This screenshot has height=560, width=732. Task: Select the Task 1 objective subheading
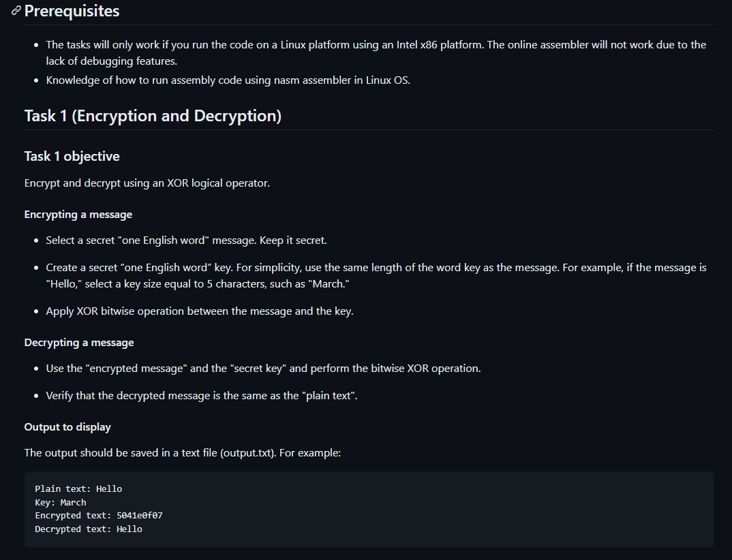tap(72, 156)
